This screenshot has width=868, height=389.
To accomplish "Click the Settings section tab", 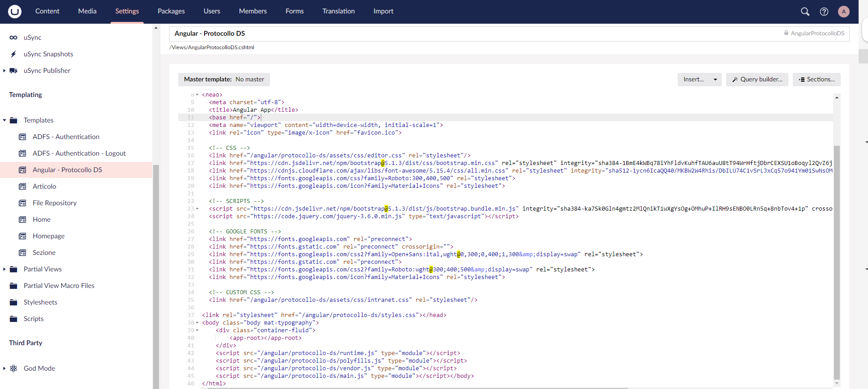I will coord(127,11).
